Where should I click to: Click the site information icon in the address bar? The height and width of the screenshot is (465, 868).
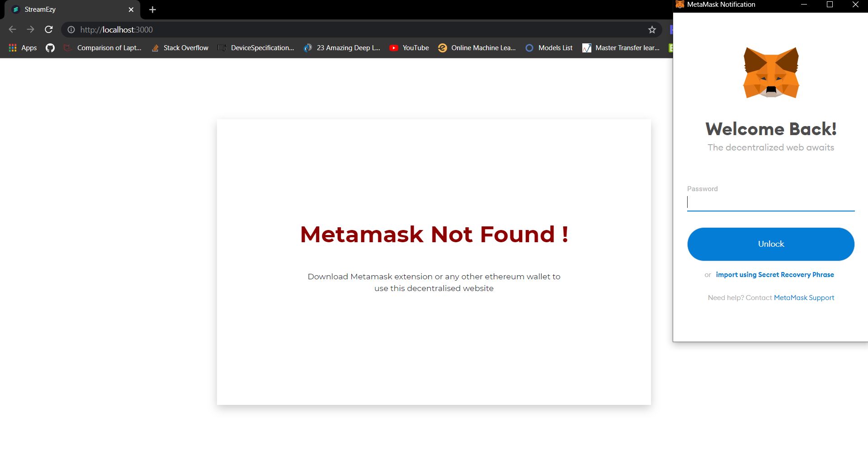pyautogui.click(x=71, y=29)
